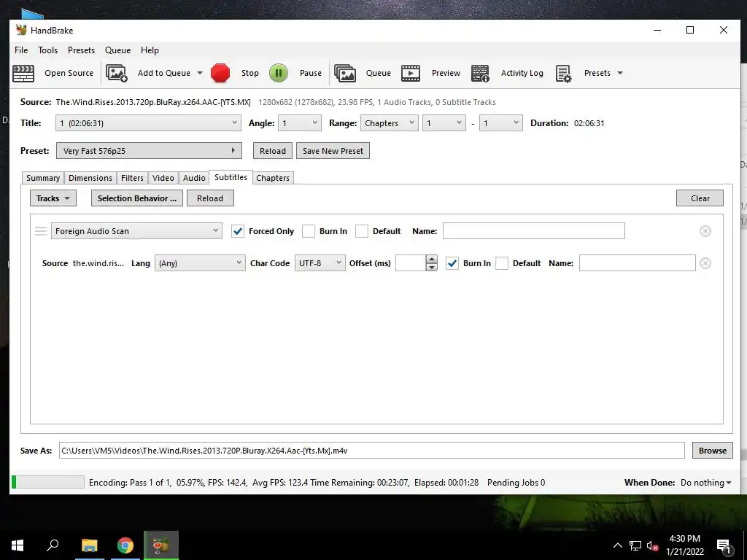Viewport: 747px width, 560px height.
Task: Open the Angle dropdown
Action: [300, 122]
